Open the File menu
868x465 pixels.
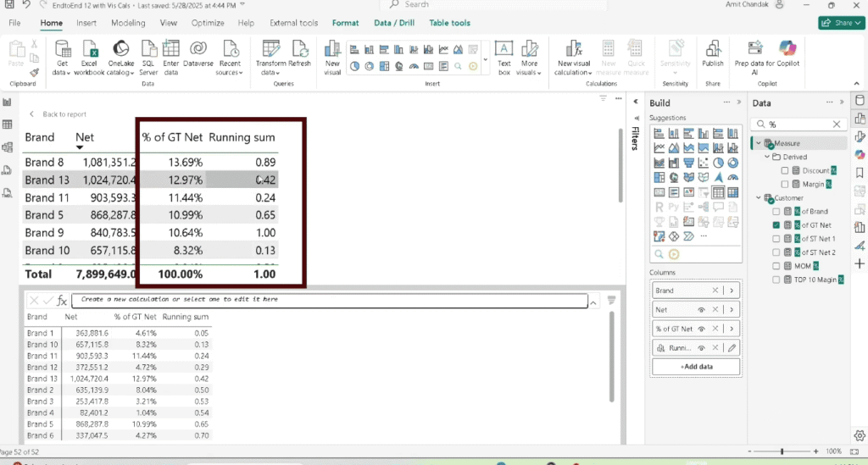pyautogui.click(x=15, y=23)
